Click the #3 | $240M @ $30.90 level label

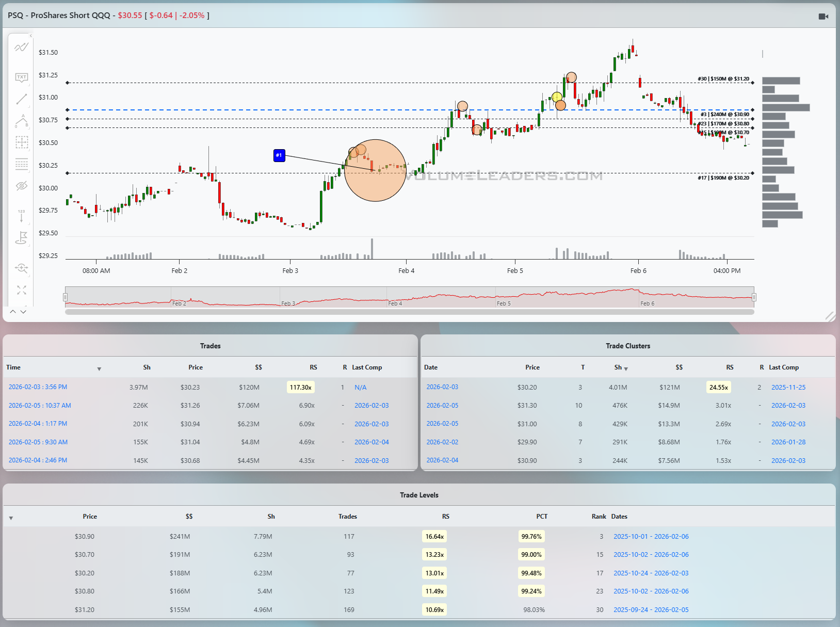click(725, 115)
